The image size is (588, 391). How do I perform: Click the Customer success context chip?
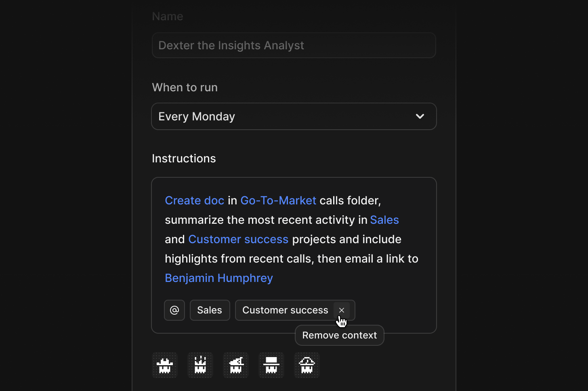coord(285,310)
